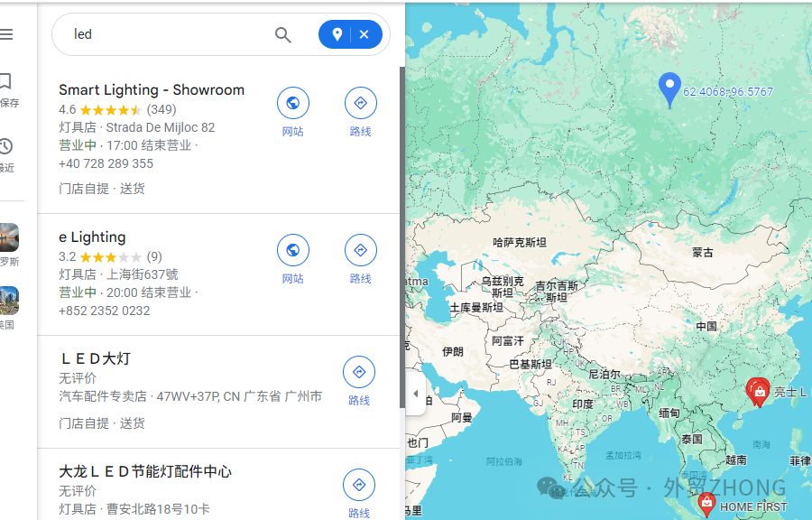Collapse the side panel arrow
Image resolution: width=812 pixels, height=520 pixels.
tap(415, 394)
